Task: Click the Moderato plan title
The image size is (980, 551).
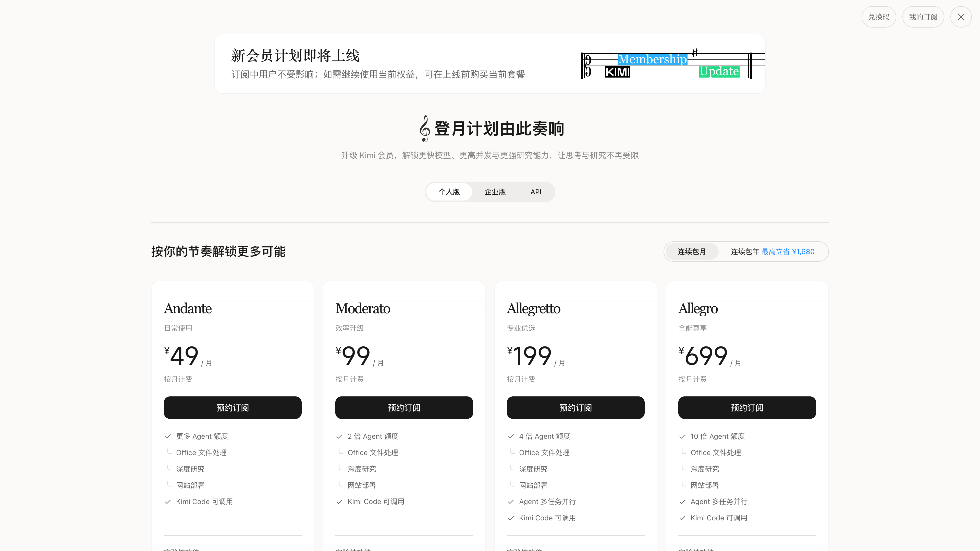Action: (x=363, y=308)
